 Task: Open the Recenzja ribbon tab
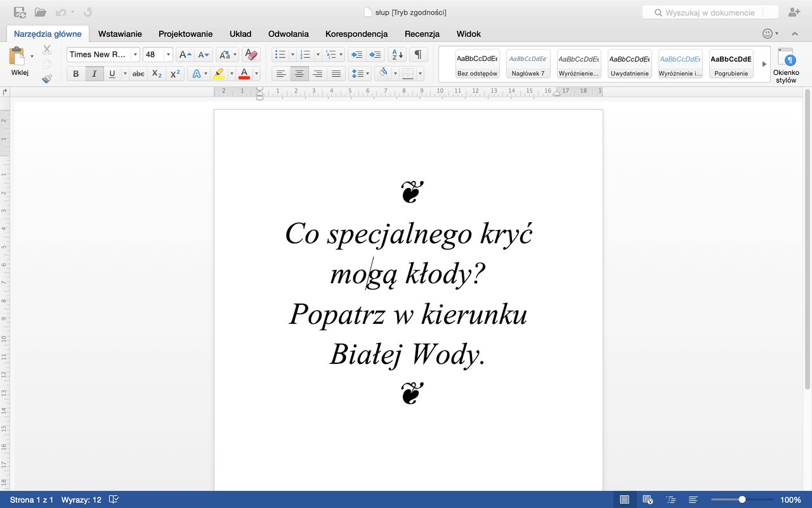422,34
